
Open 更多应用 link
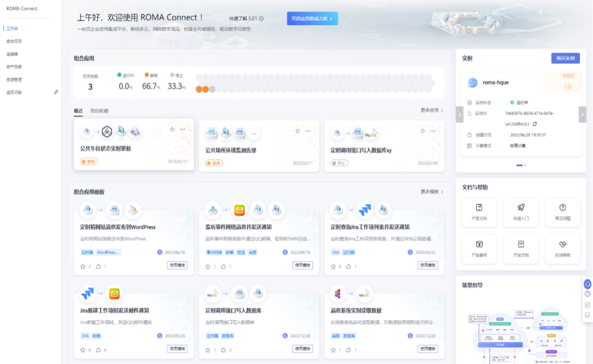432,110
